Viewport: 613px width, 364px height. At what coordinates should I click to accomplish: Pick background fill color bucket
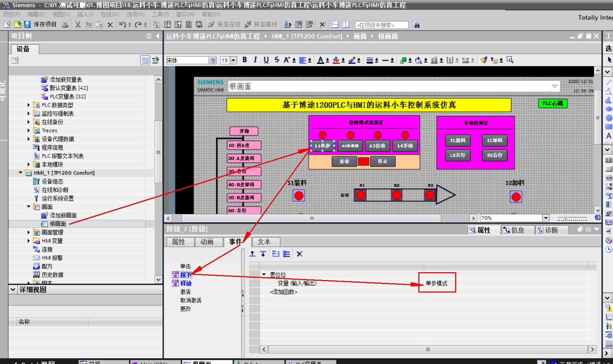[336, 60]
